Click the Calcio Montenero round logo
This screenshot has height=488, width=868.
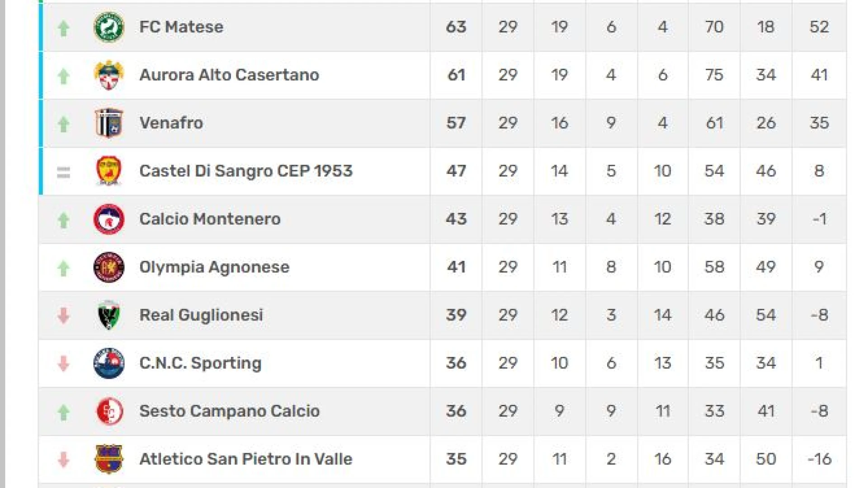click(x=108, y=219)
